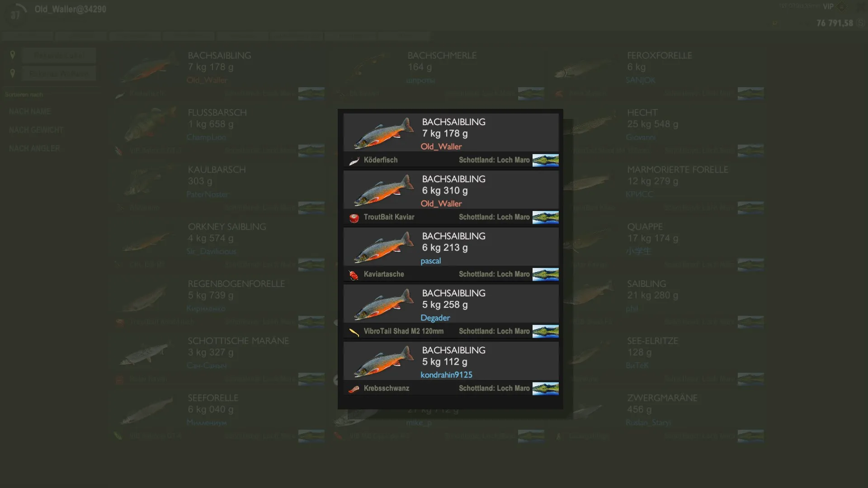Open player profile pascal

point(430,261)
